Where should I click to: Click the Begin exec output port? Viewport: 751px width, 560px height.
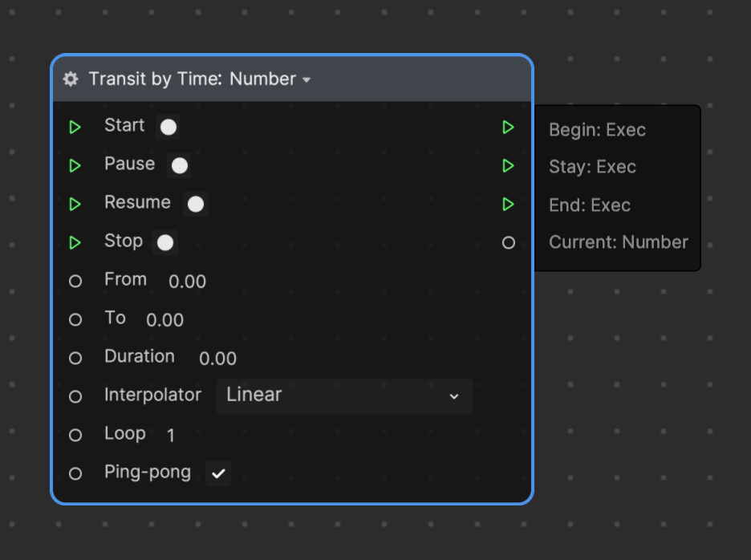(x=508, y=127)
